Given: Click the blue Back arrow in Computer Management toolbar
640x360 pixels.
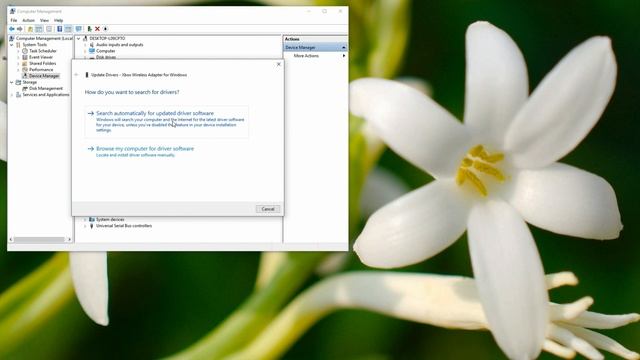Looking at the screenshot, I should pos(12,29).
